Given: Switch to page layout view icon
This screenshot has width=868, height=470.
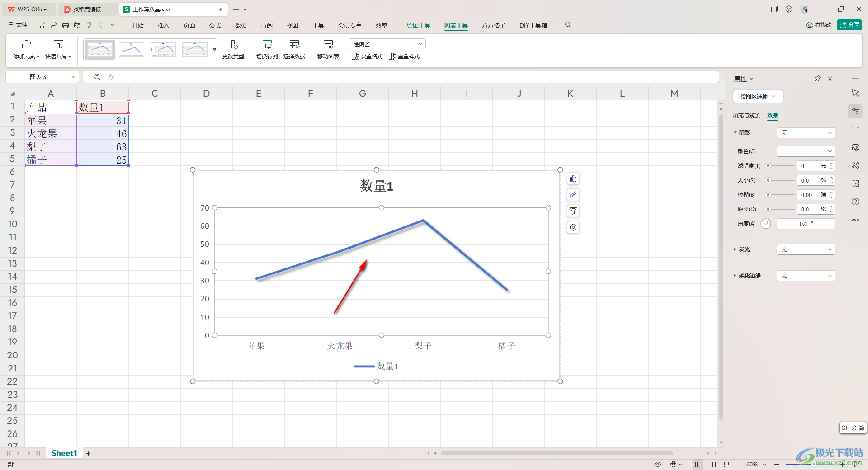Looking at the screenshot, I should (x=713, y=465).
